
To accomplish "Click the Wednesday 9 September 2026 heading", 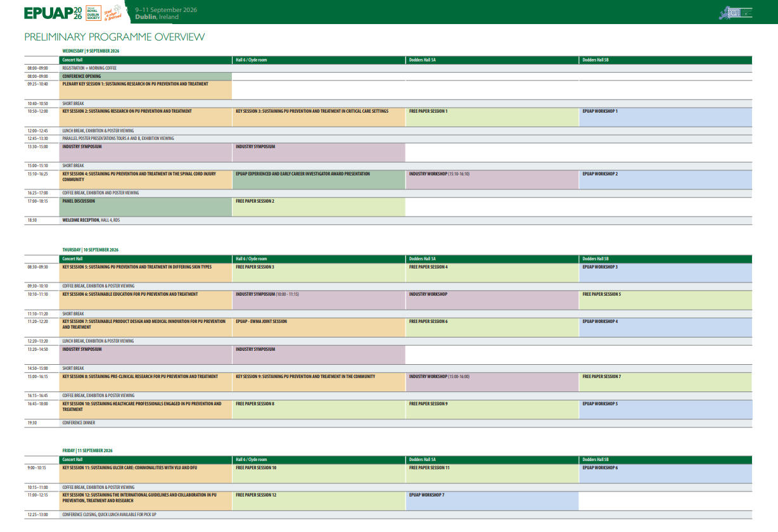I will (x=91, y=51).
